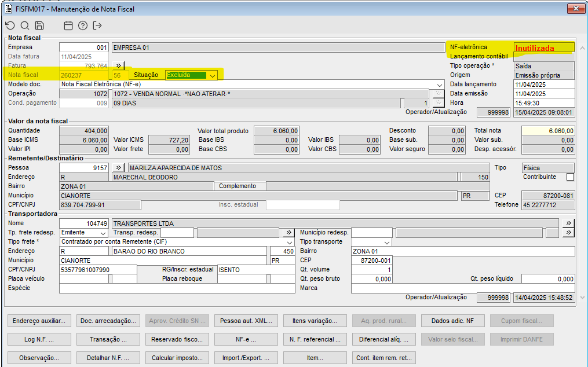Expand the Tipo frete dropdown
The height and width of the screenshot is (367, 588).
[290, 242]
